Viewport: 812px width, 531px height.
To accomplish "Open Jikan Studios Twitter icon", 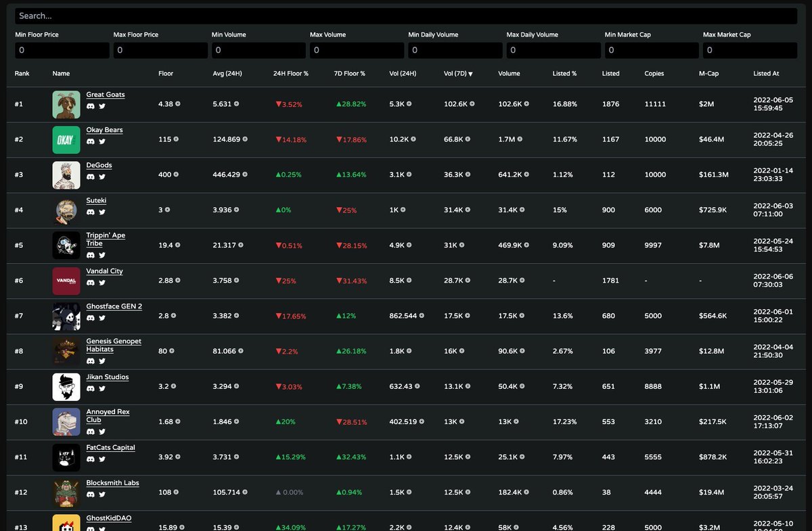I will tap(102, 388).
